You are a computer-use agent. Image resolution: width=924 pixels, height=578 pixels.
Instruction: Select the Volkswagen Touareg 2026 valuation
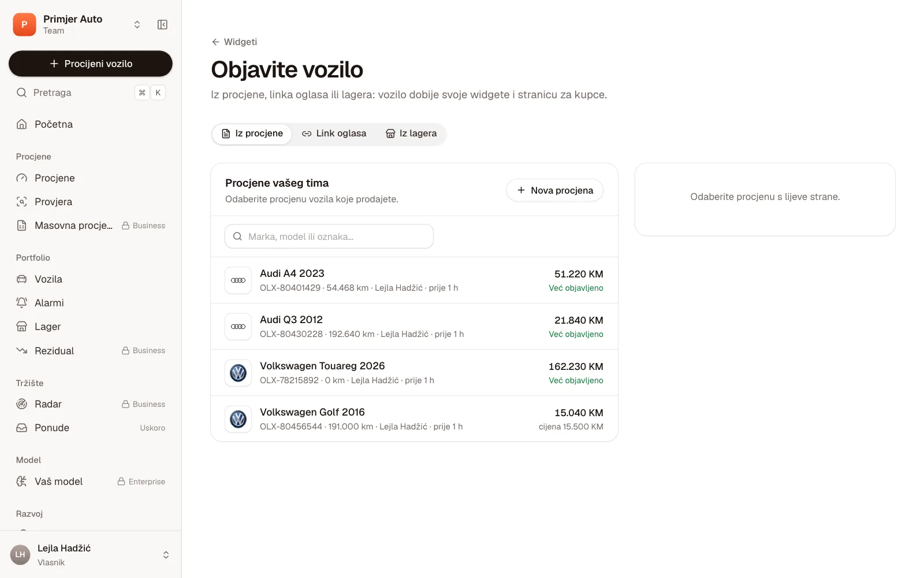click(x=414, y=373)
